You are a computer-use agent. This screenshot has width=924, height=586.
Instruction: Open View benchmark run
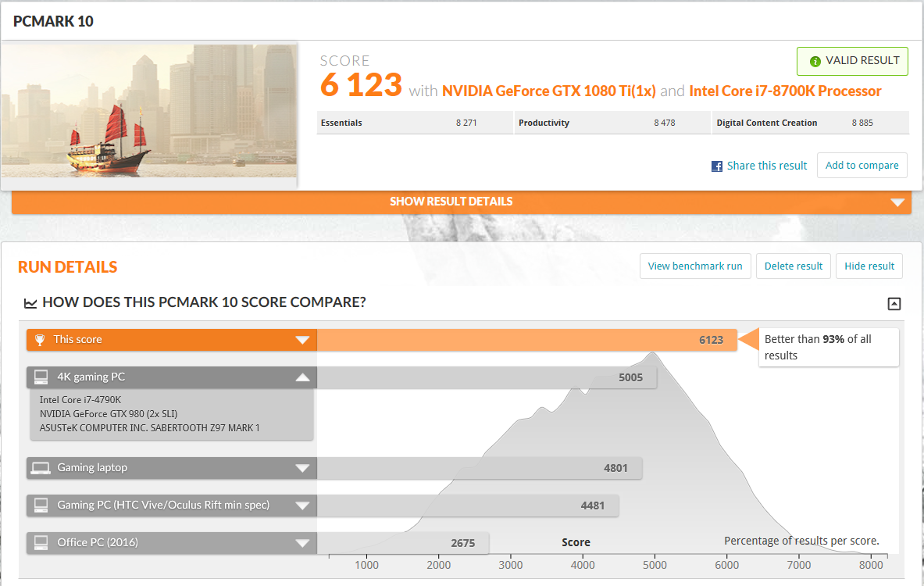click(x=695, y=266)
